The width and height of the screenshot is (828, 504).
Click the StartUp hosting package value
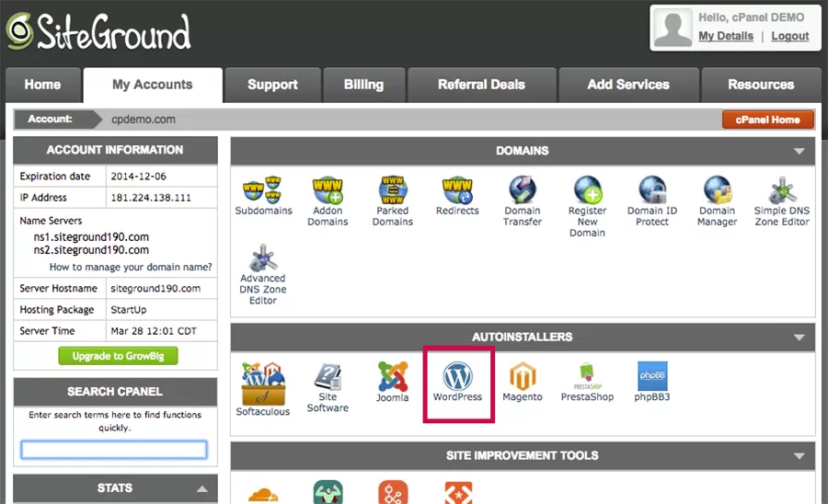[128, 310]
